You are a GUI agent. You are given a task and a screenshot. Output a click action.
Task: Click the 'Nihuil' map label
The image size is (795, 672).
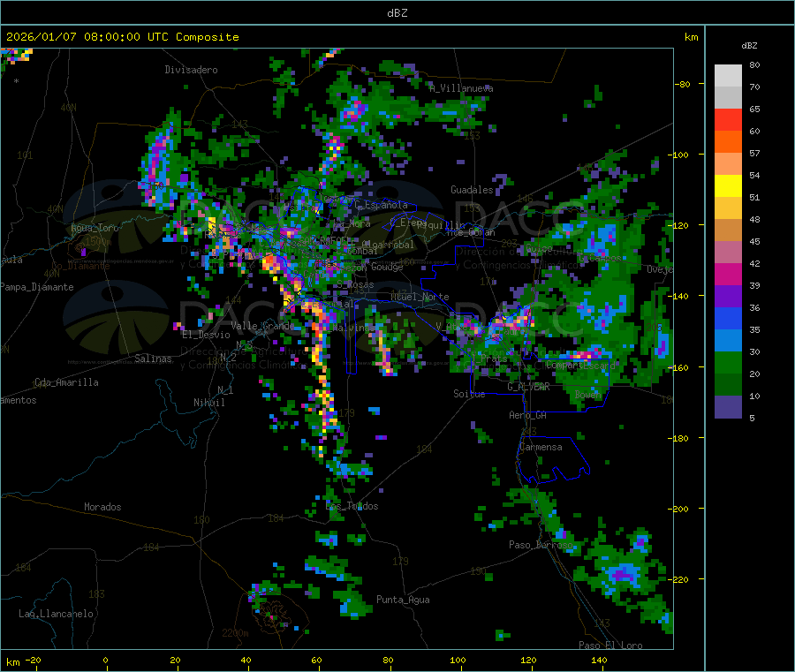(x=208, y=403)
